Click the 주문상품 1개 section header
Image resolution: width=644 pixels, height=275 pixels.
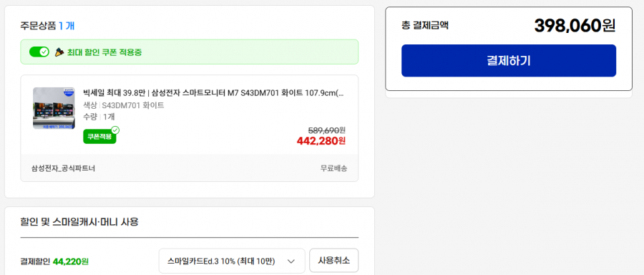[x=47, y=26]
